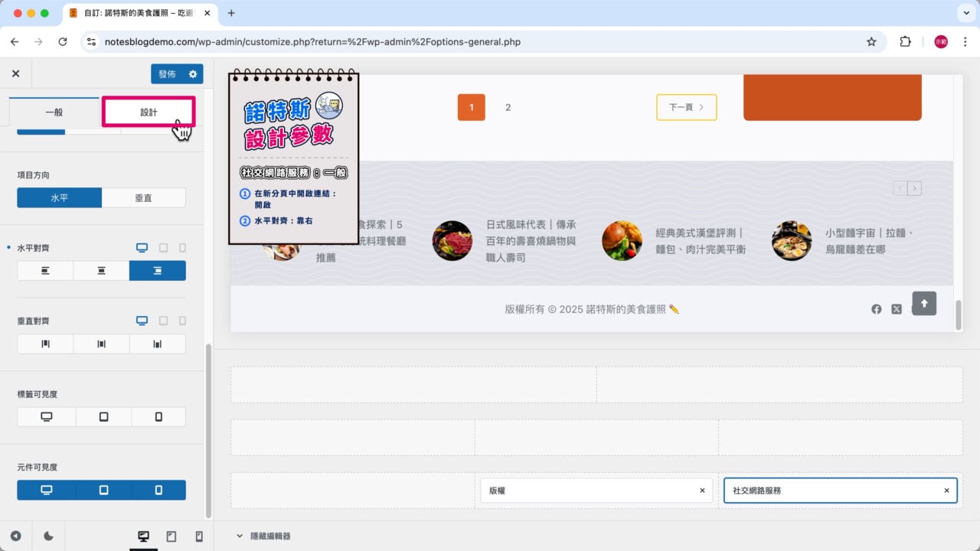Remove the 社交網路服務 widget with its X
This screenshot has width=980, height=551.
pos(946,490)
